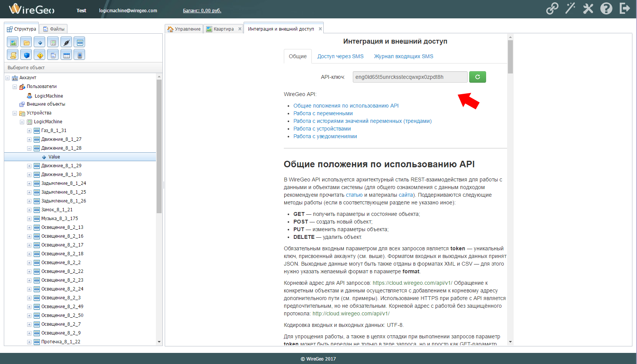Click the open folder toolbar icon
Image resolution: width=637 pixels, height=364 pixels.
pyautogui.click(x=26, y=42)
